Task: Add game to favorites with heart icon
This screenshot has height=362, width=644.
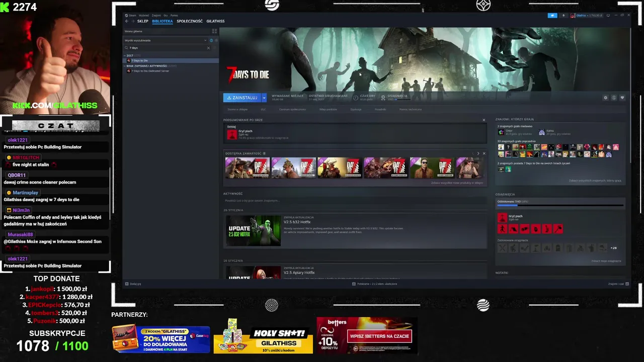Action: click(622, 98)
